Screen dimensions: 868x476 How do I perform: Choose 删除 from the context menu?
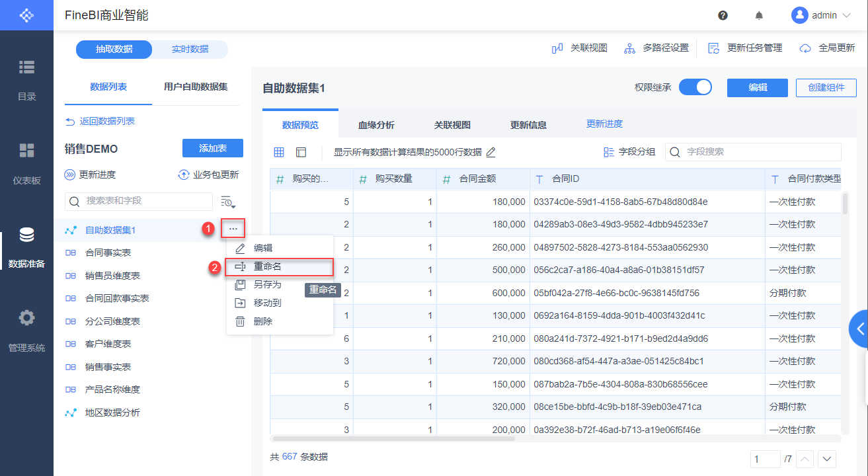280,321
